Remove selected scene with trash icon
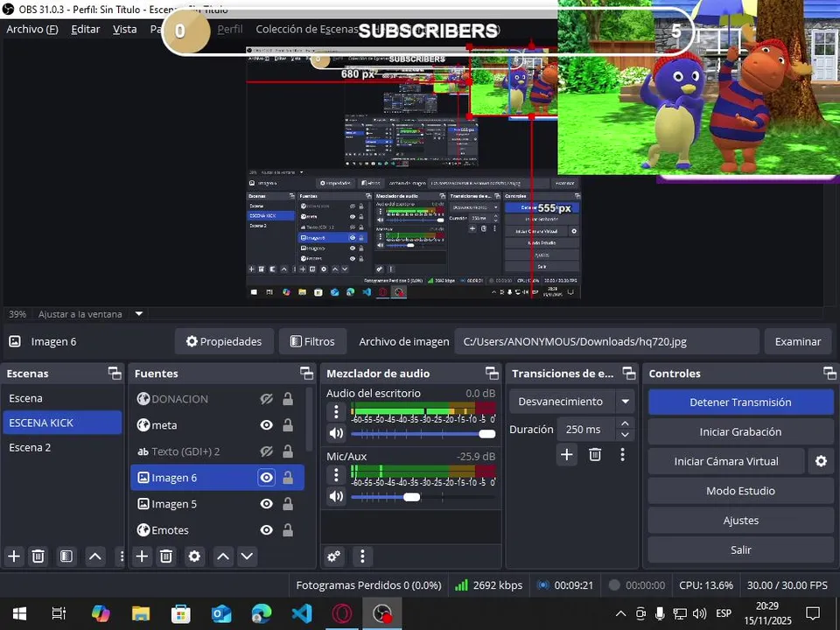Viewport: 840px width, 630px height. tap(38, 556)
